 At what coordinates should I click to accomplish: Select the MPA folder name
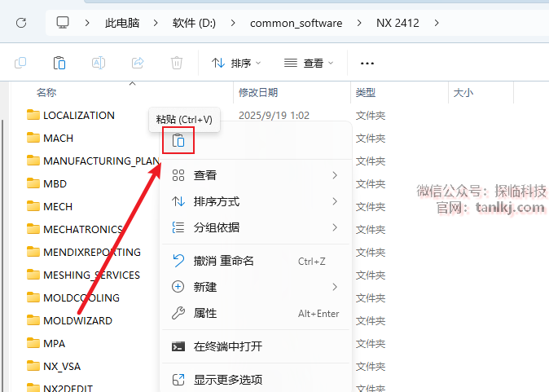55,343
